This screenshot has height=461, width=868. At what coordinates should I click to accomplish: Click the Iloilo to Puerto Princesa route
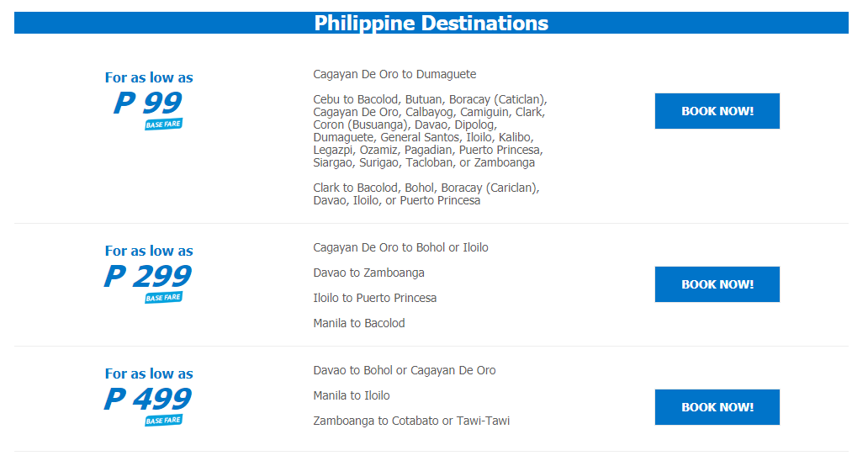[x=375, y=298]
